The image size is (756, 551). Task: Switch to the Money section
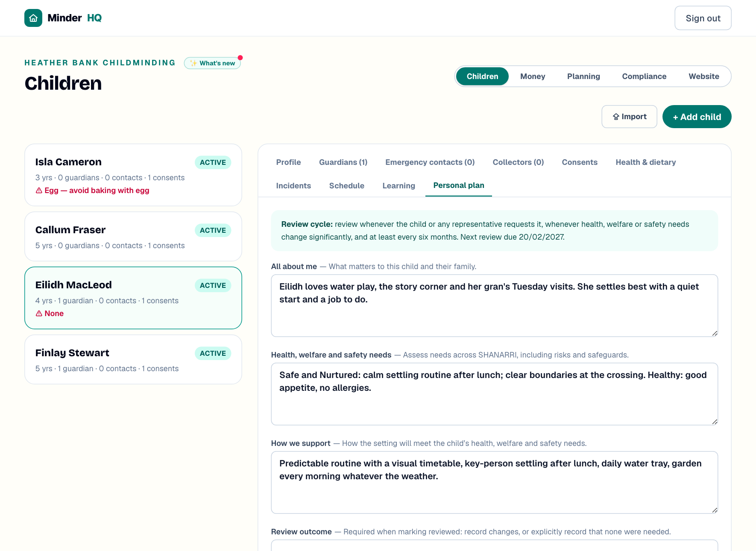coord(533,76)
